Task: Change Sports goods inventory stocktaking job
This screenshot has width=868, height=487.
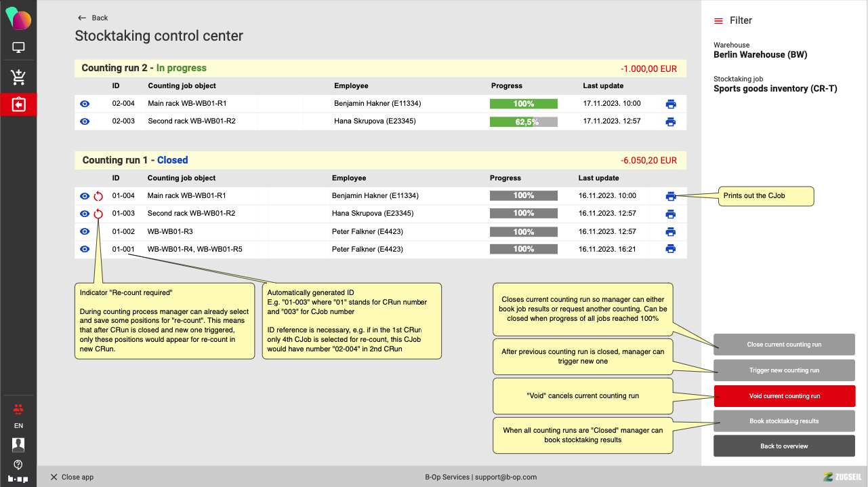Action: [775, 89]
